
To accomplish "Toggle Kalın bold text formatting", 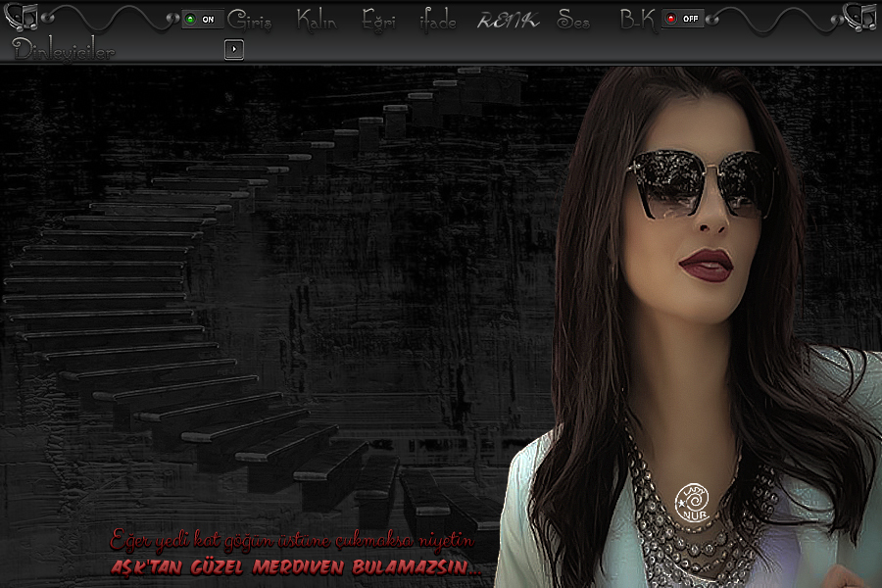I will pos(318,20).
